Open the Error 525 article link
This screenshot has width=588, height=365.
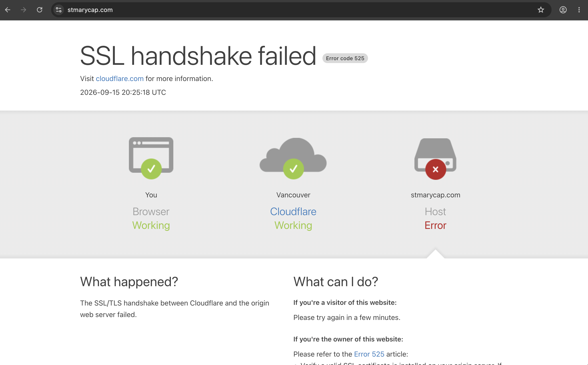click(x=369, y=354)
